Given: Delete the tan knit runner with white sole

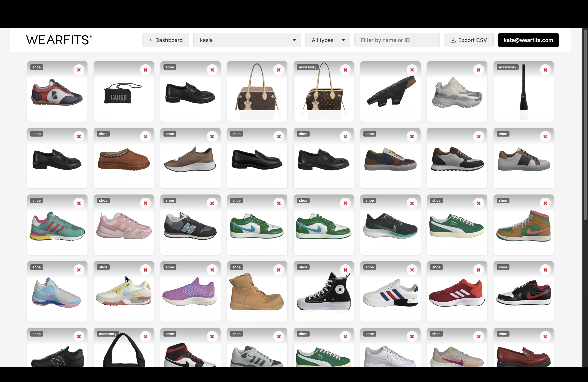Looking at the screenshot, I should [212, 137].
